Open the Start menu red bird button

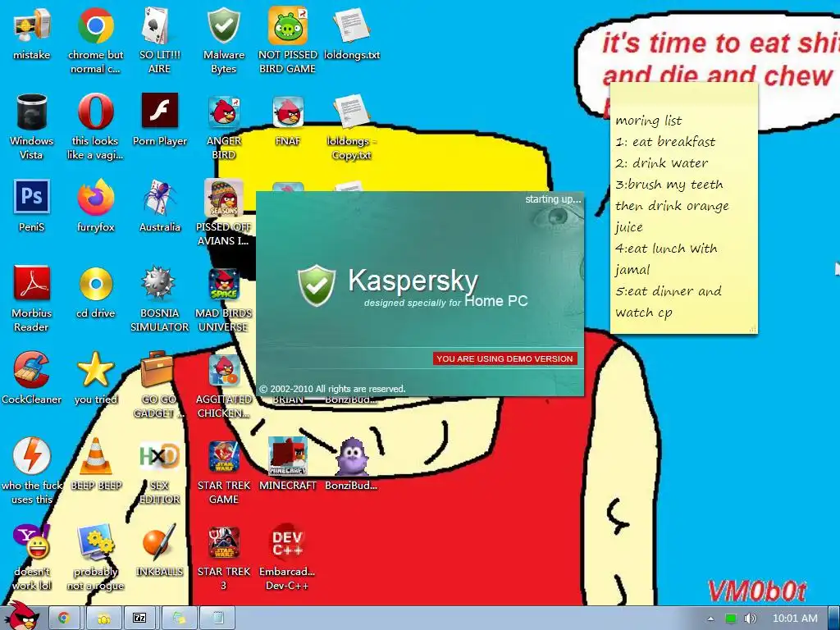coord(22,617)
